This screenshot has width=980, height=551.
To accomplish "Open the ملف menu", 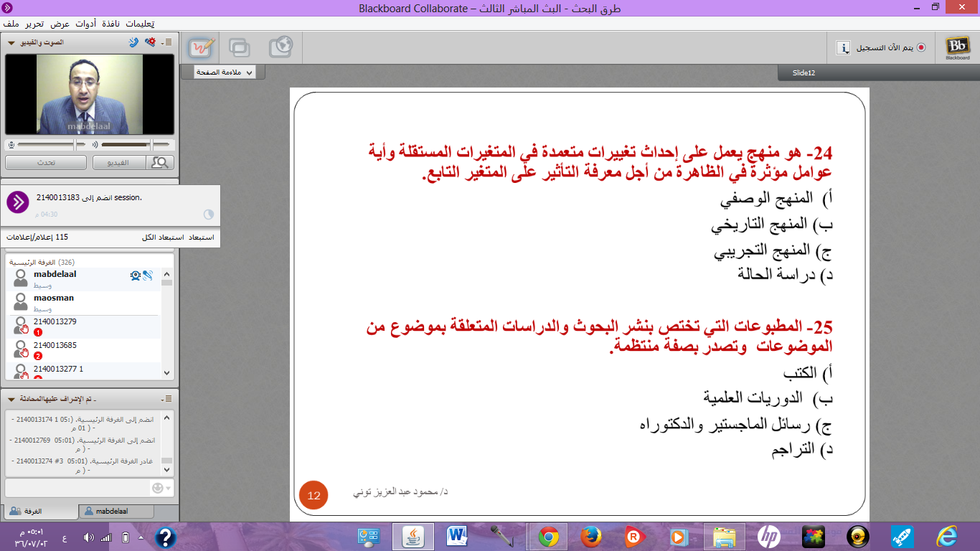I will (10, 23).
